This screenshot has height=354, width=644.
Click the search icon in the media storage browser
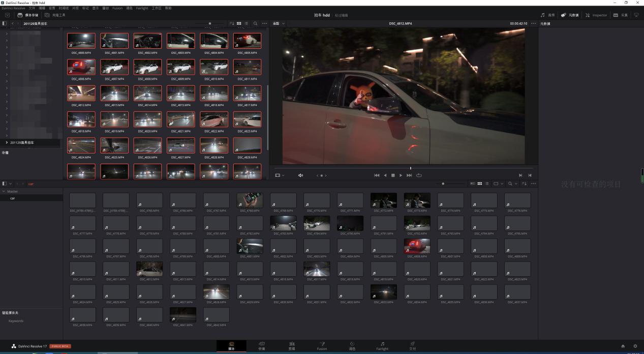pos(255,23)
